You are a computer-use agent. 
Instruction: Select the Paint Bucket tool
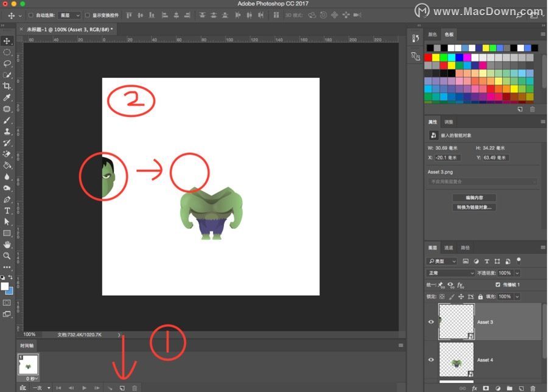[7, 165]
